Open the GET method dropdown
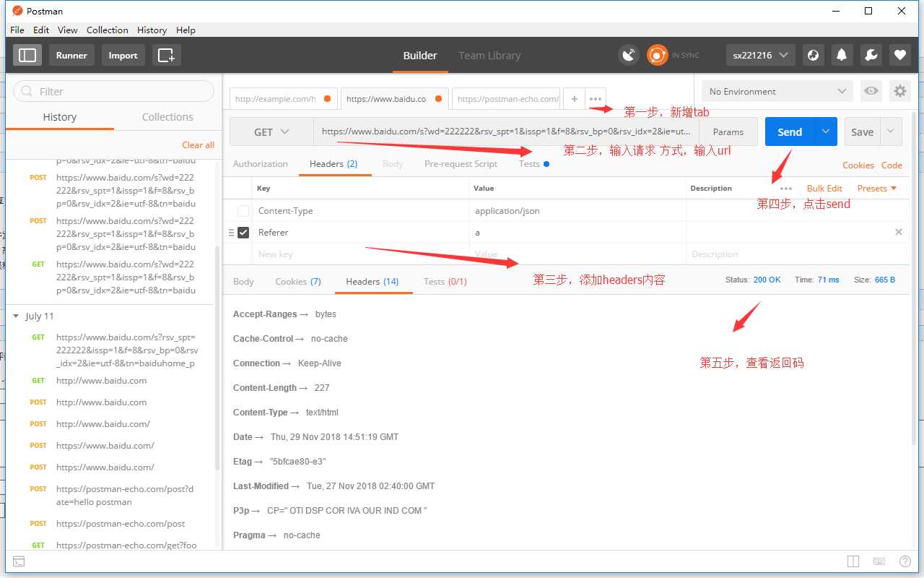 point(271,131)
